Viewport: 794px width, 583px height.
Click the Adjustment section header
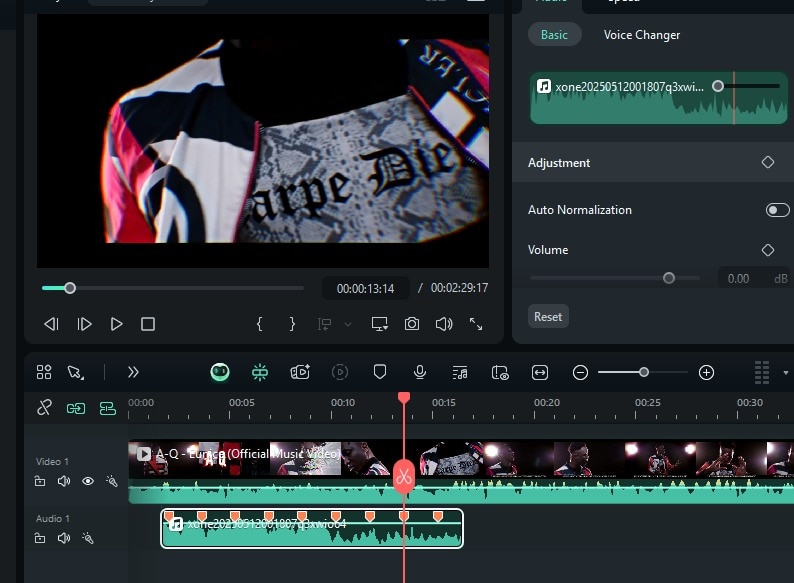[653, 163]
